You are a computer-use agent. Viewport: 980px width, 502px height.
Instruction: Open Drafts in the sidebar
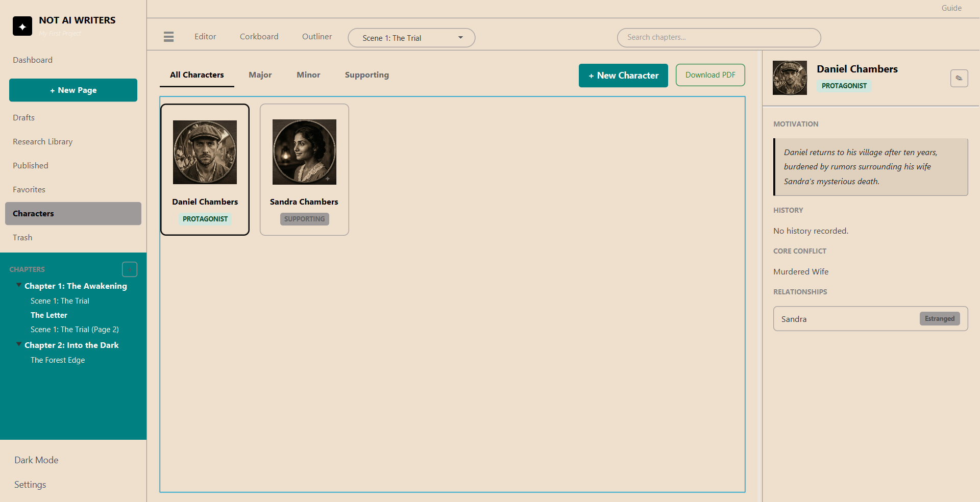24,118
